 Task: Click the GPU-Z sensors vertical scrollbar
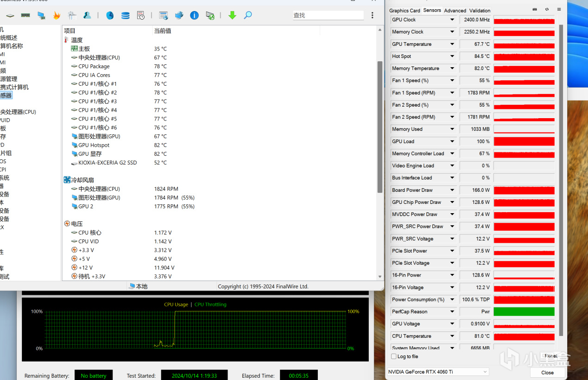(561, 180)
